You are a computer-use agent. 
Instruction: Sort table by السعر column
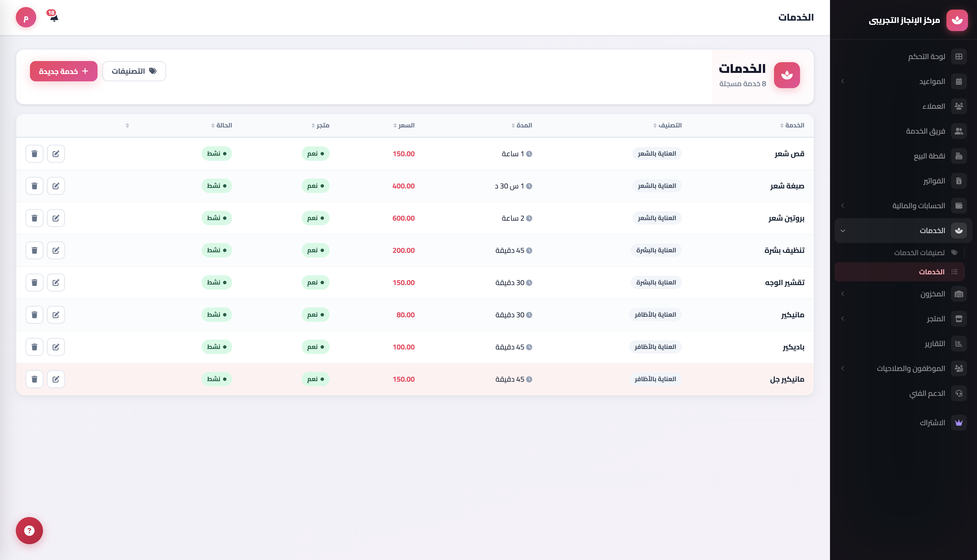[404, 125]
